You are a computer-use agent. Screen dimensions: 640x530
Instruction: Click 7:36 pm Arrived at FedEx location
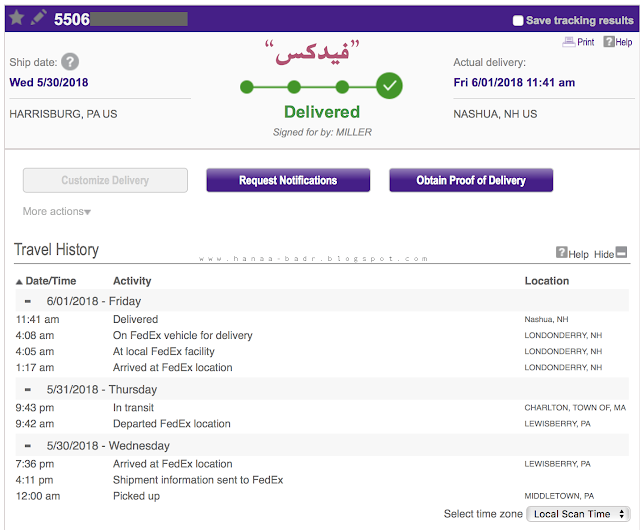click(322, 464)
